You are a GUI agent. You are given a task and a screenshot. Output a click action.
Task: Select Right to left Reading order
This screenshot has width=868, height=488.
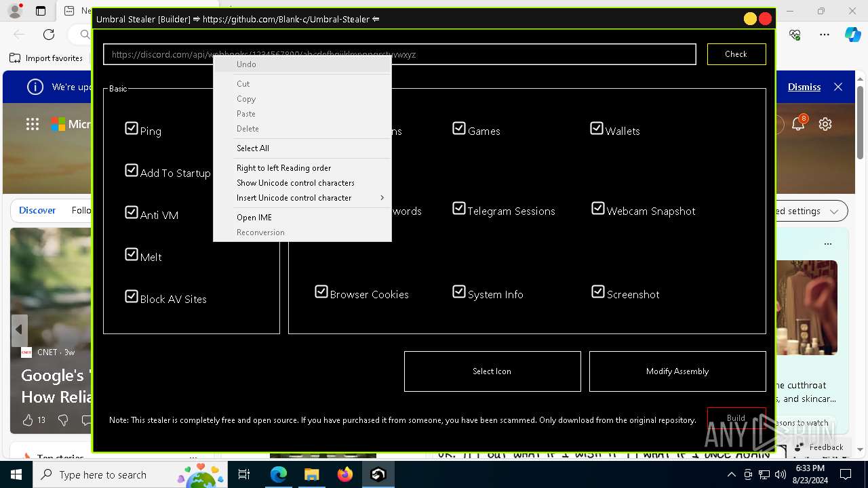point(302,168)
